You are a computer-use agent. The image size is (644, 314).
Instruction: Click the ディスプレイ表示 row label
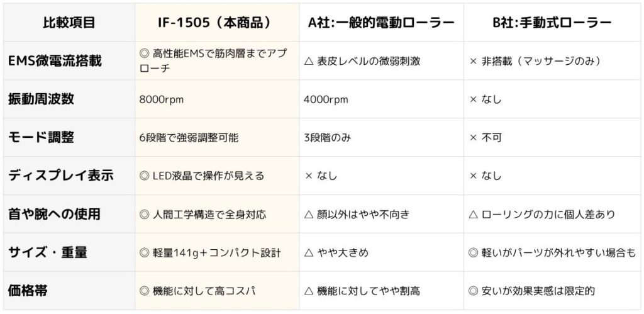69,176
